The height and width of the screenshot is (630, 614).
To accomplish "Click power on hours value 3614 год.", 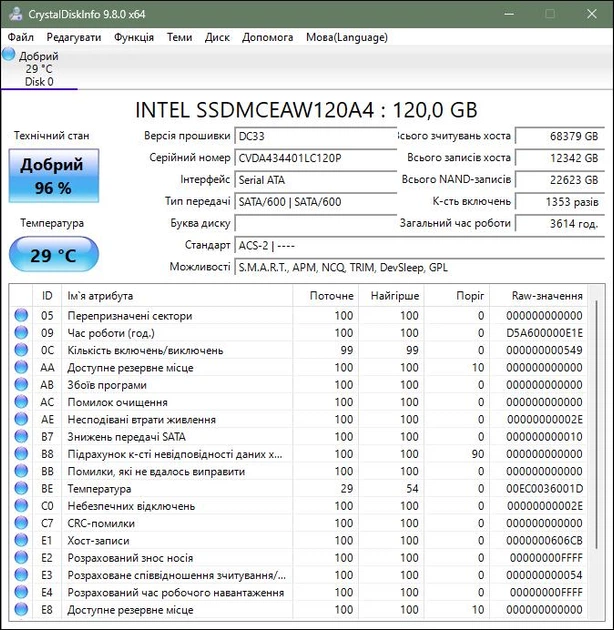I will pyautogui.click(x=560, y=223).
